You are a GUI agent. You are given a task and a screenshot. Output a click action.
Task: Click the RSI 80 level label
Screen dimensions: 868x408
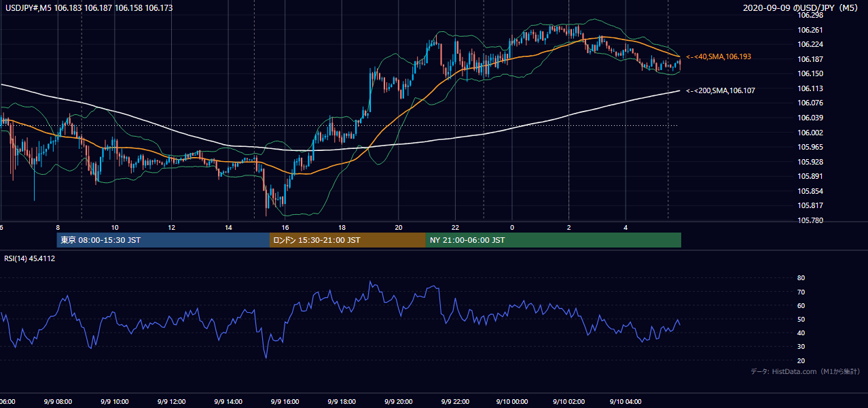pyautogui.click(x=801, y=278)
